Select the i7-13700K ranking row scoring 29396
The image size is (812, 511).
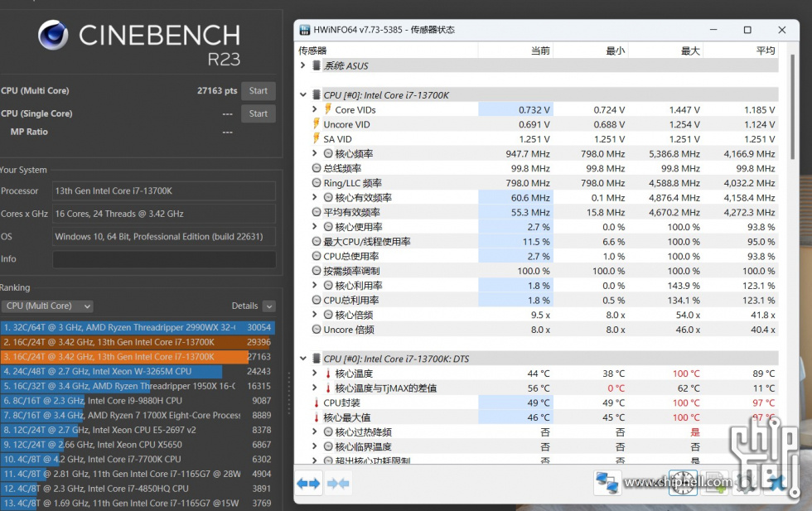[x=138, y=342]
